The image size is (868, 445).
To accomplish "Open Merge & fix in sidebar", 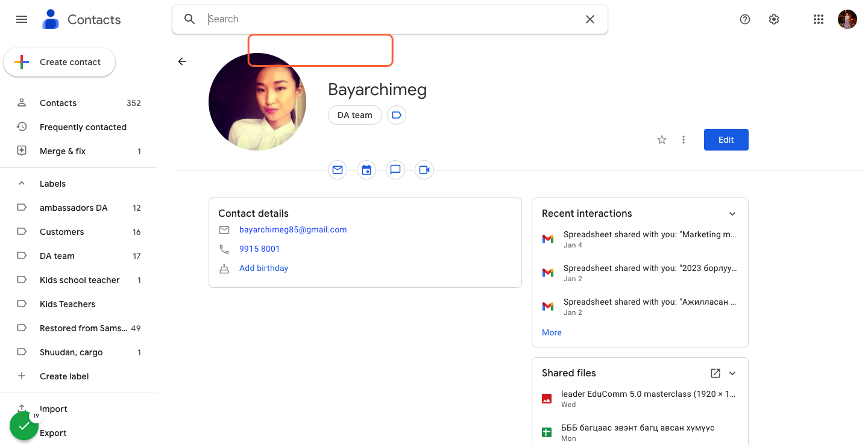I will [x=78, y=151].
